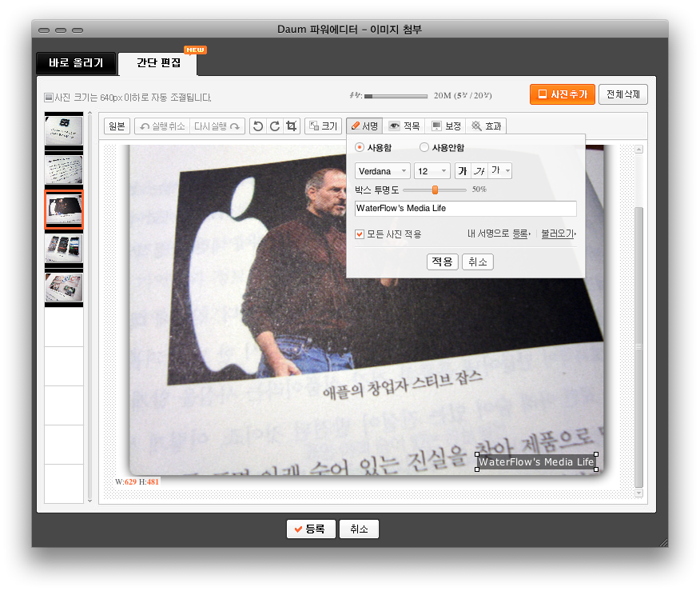This screenshot has width=700, height=591.
Task: Open the 적목 red-eye tool
Action: click(404, 126)
